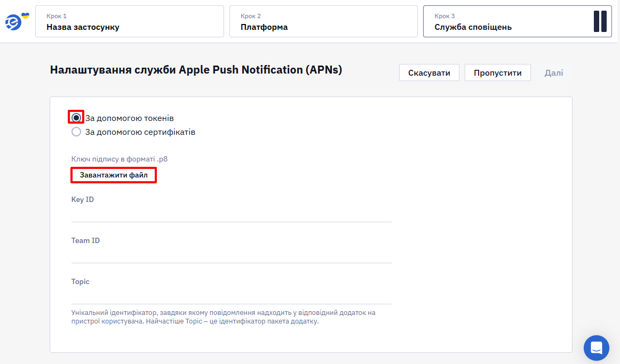Click the pause icon in Step 3

click(600, 21)
